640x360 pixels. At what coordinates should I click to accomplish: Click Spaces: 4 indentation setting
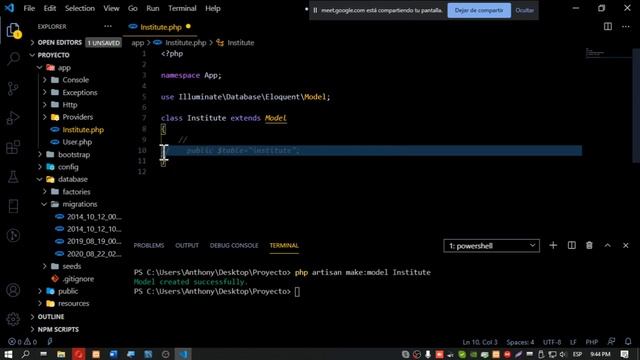[520, 342]
